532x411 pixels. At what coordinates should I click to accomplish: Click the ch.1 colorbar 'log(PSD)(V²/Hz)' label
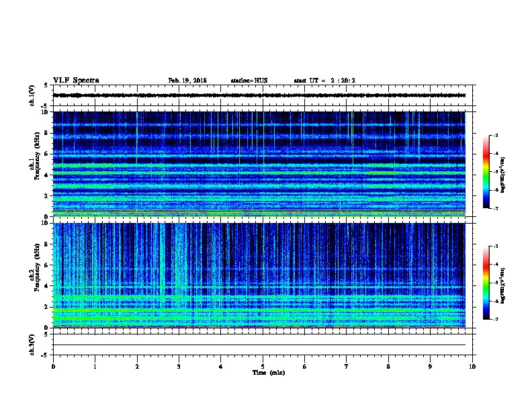(x=502, y=175)
